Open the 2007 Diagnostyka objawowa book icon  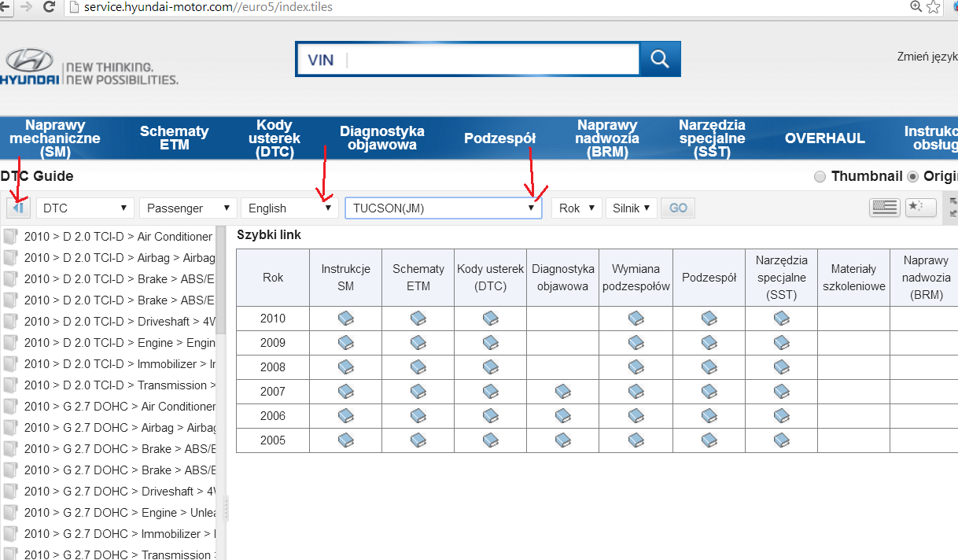(x=563, y=391)
